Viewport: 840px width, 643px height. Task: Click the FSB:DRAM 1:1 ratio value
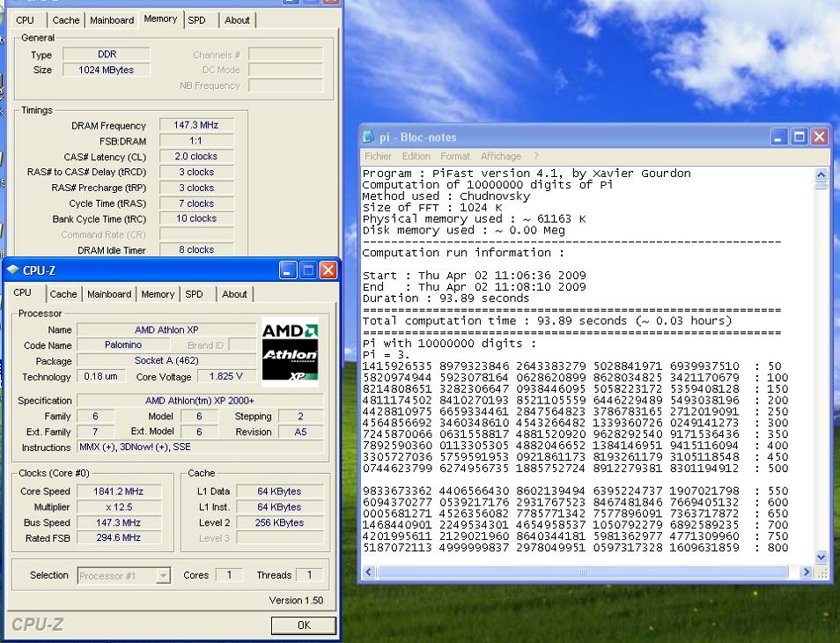click(196, 141)
